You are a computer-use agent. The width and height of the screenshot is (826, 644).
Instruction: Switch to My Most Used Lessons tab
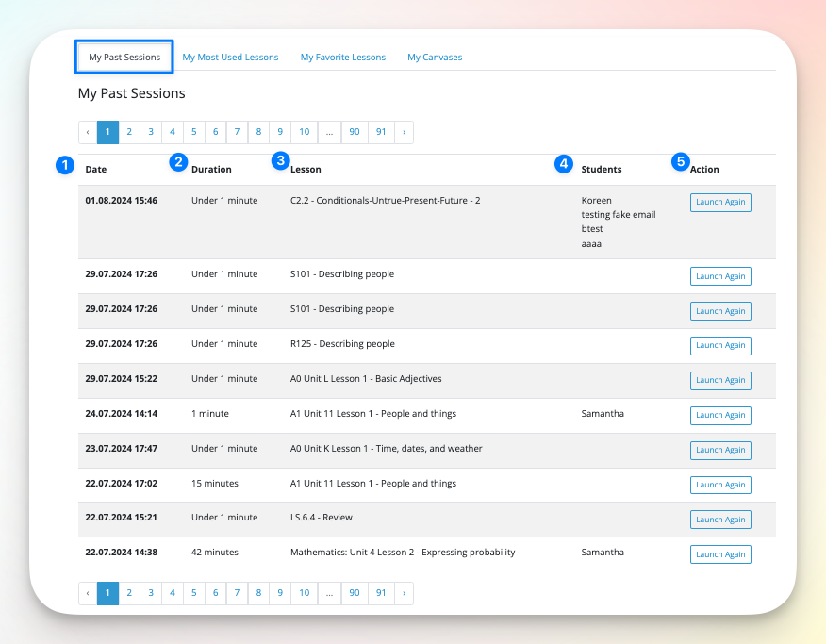click(230, 58)
